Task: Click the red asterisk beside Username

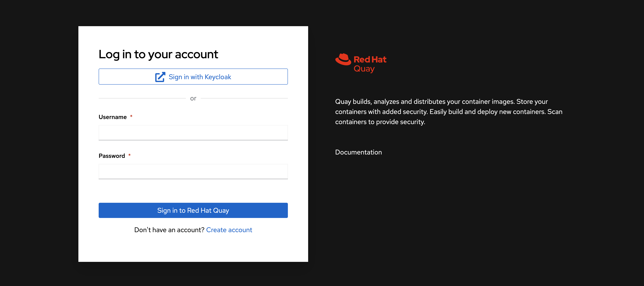Action: [x=131, y=116]
